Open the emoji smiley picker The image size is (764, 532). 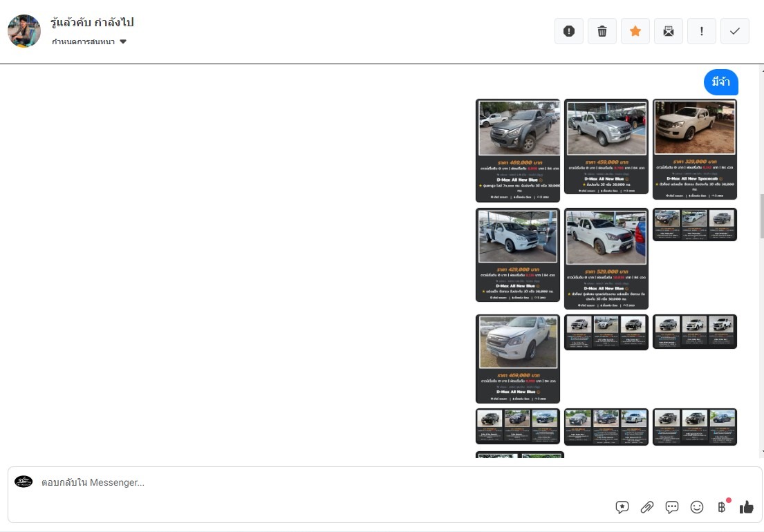click(697, 507)
